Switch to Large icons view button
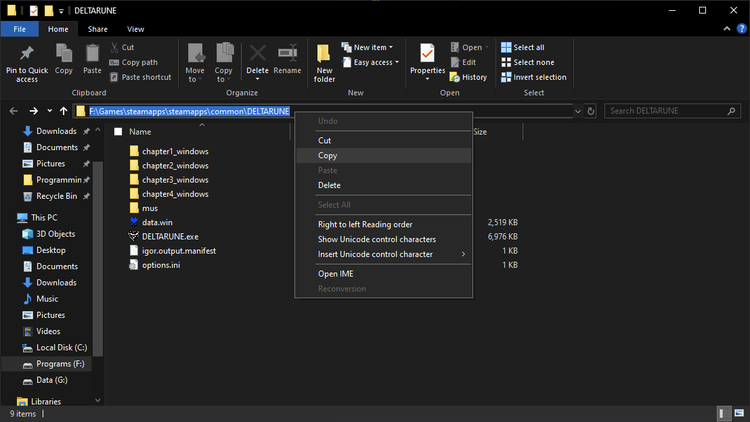The image size is (750, 422). pos(739,413)
